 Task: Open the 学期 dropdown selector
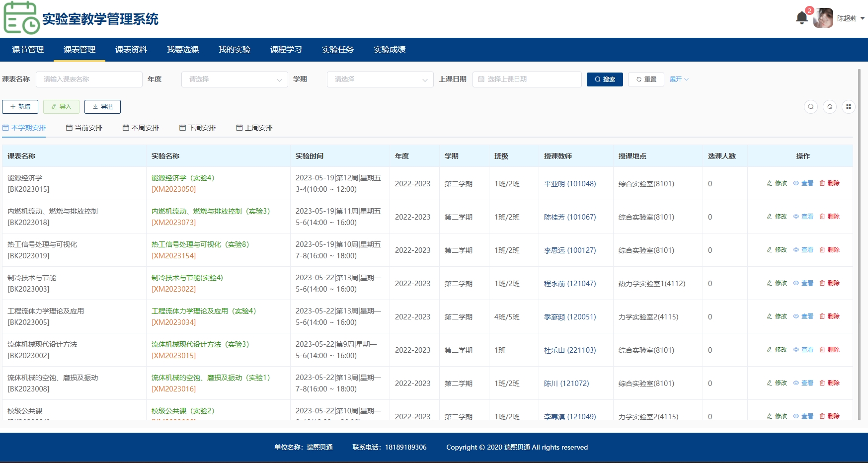click(x=380, y=79)
